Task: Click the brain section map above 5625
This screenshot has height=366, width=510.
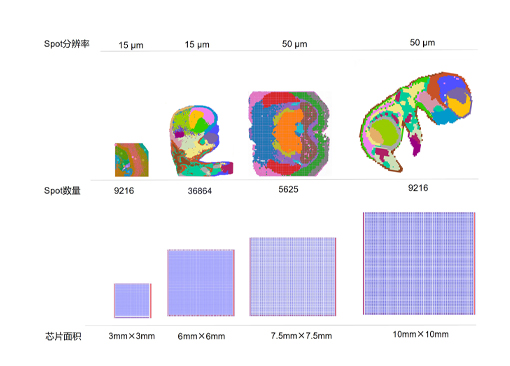Action: [289, 134]
